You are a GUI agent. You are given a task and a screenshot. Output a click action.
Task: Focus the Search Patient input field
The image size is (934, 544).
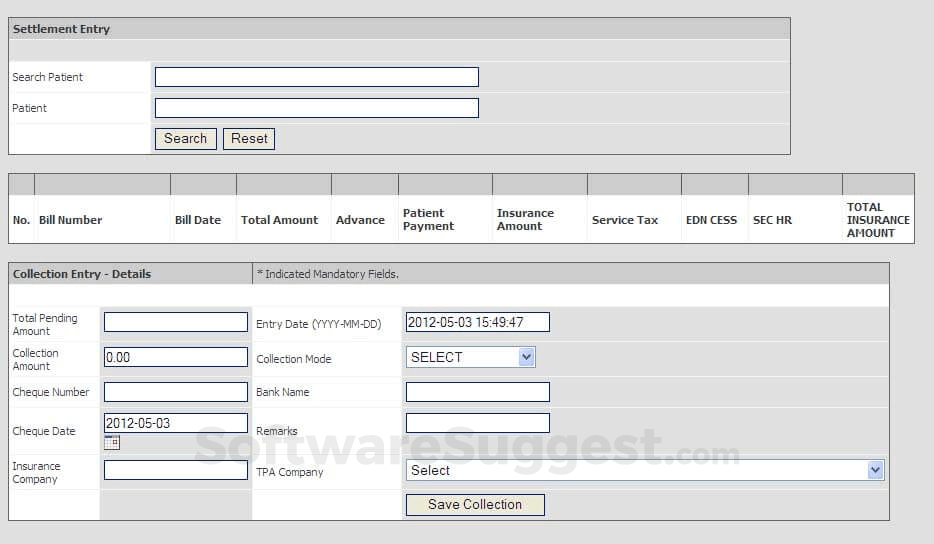coord(316,77)
